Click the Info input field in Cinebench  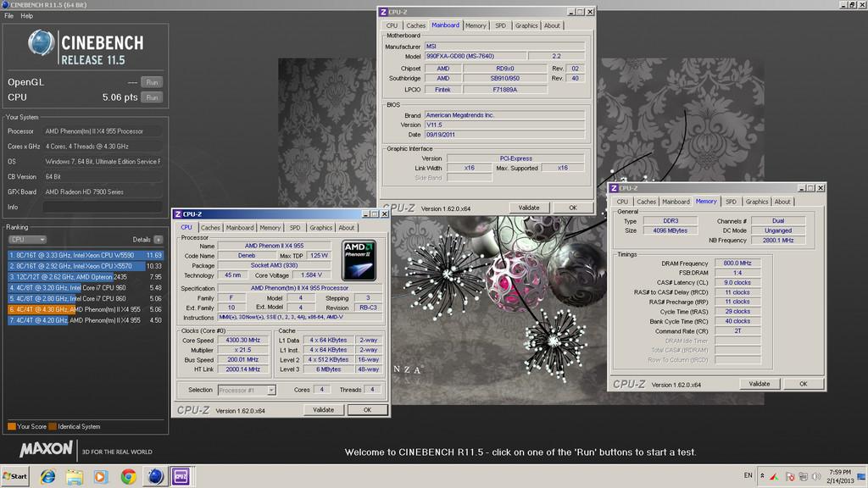(103, 207)
